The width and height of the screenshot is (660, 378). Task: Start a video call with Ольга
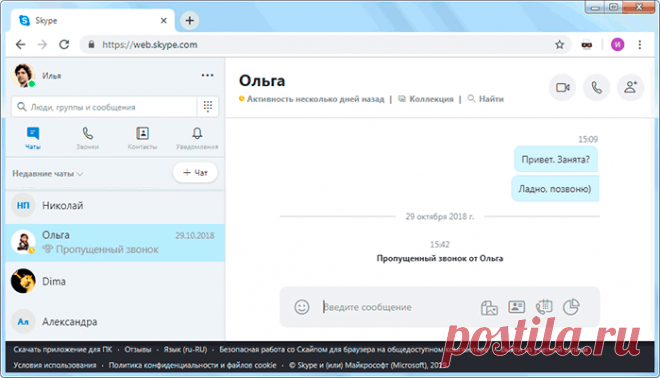coord(562,88)
